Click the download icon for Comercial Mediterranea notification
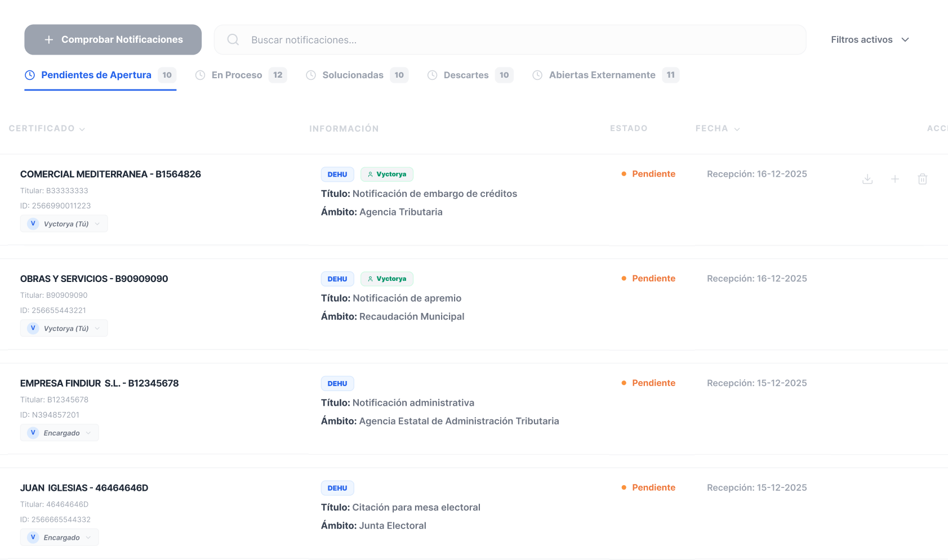 (x=867, y=179)
